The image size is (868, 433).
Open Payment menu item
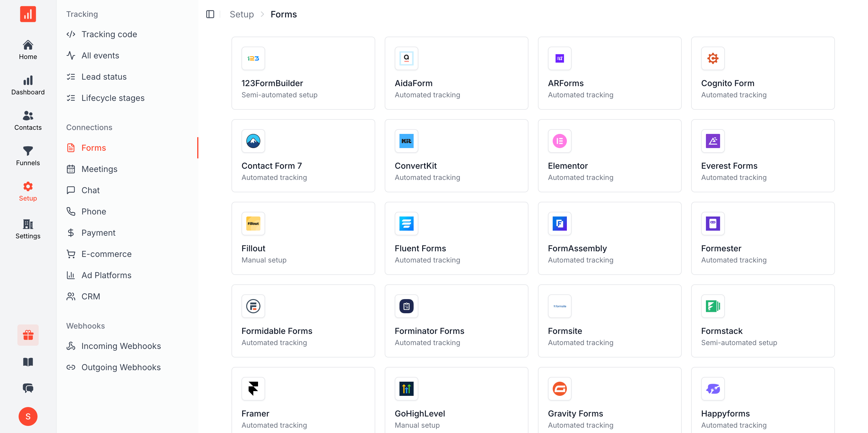(127, 233)
